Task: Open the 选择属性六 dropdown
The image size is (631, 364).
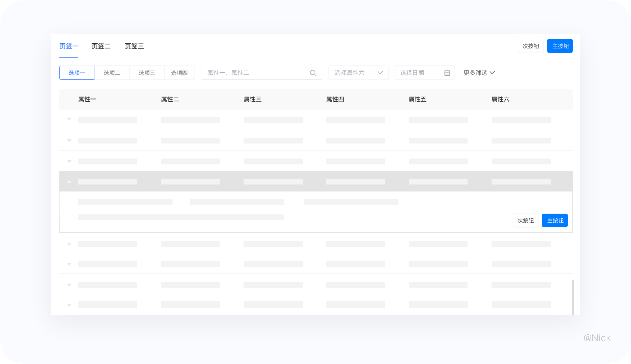Action: click(x=358, y=73)
